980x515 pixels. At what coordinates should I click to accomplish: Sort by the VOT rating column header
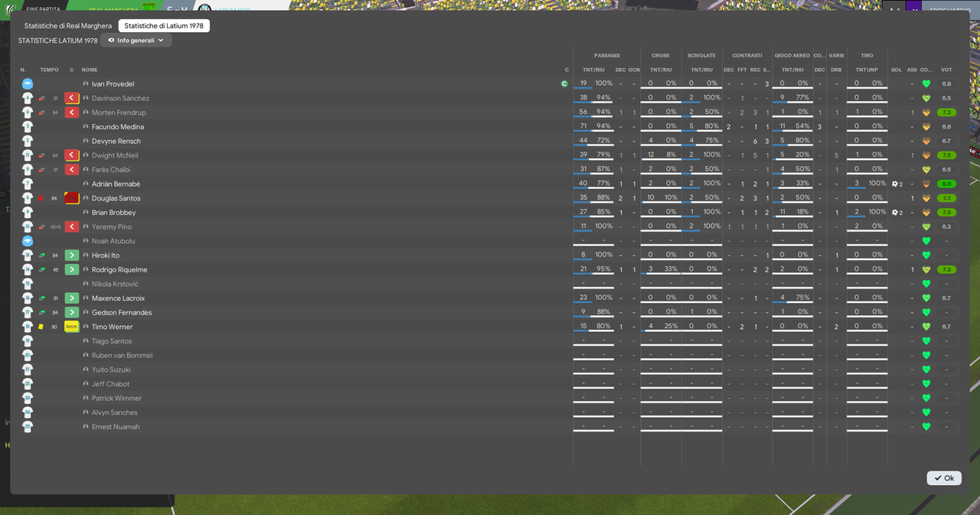point(946,70)
